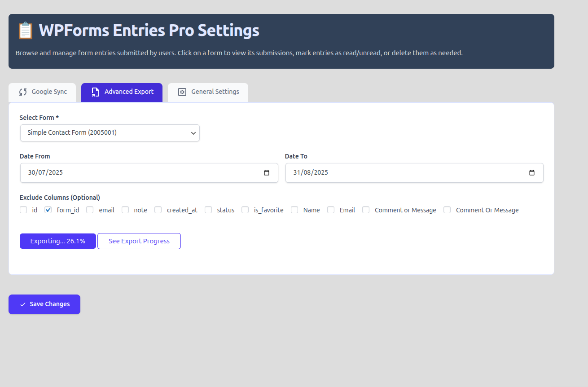Uncheck the form_id exclude column checkbox
The width and height of the screenshot is (588, 387).
(48, 210)
